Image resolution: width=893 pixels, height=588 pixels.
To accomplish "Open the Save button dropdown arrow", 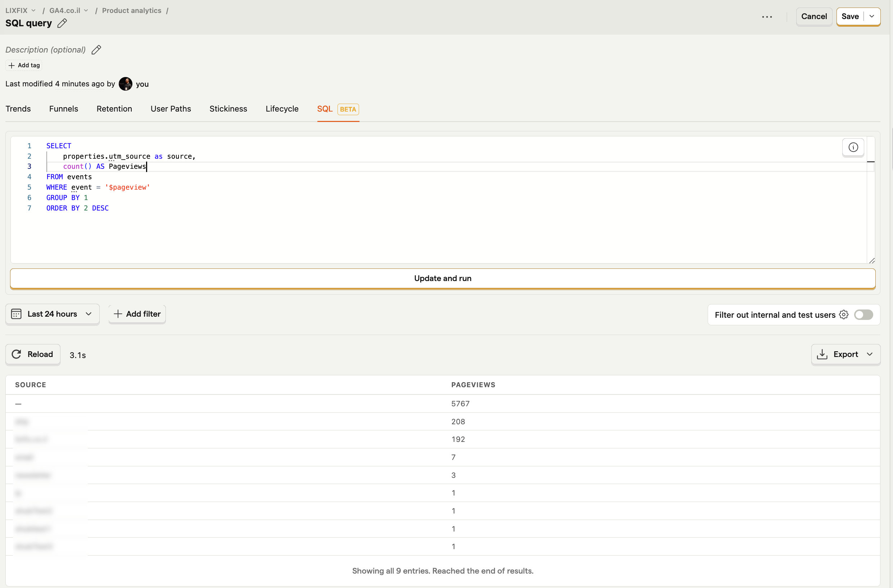I will pos(872,17).
